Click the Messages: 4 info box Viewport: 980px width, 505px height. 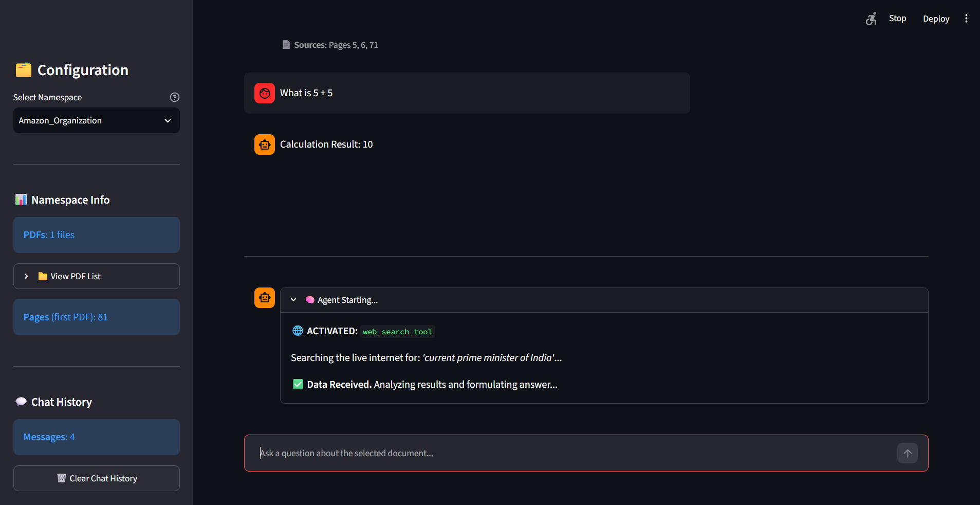[97, 437]
